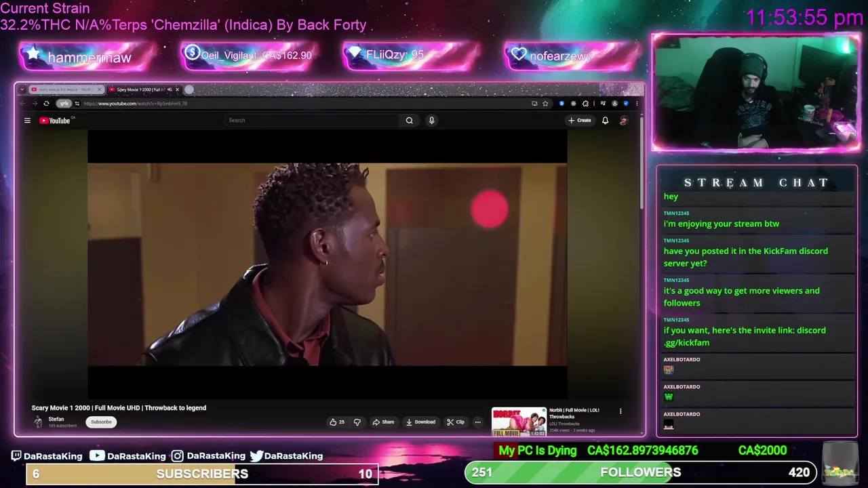Viewport: 868px width, 488px height.
Task: Click the install/cast icon in address bar
Action: (x=534, y=104)
